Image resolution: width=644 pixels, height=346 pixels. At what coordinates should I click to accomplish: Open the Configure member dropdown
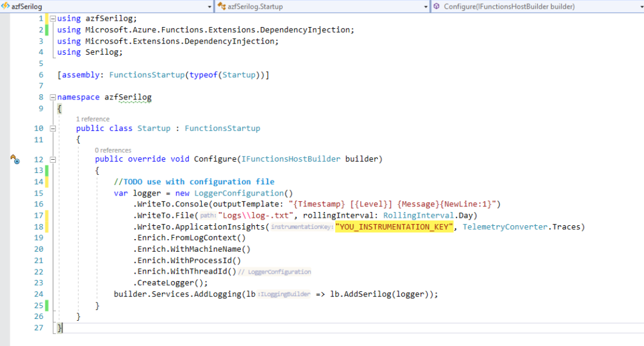638,6
